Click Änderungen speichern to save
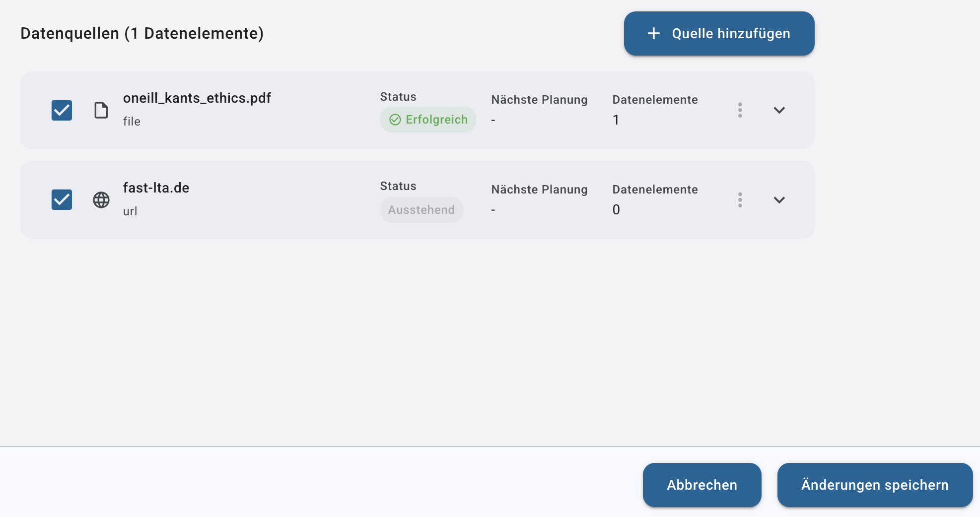 (875, 485)
